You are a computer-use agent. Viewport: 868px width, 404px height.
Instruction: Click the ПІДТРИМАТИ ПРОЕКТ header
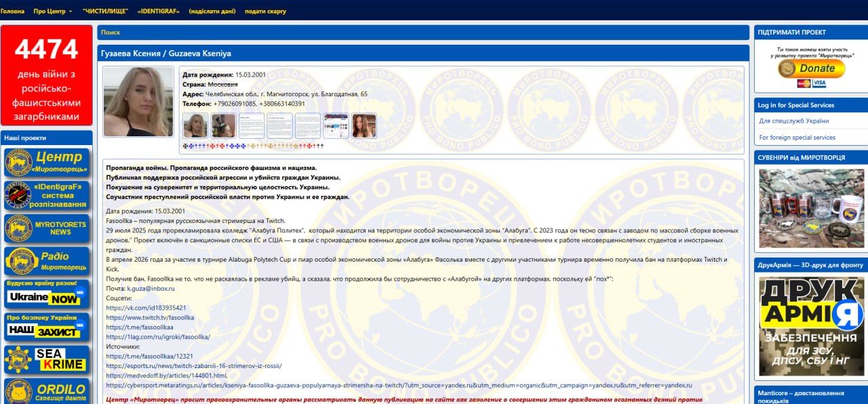click(811, 33)
